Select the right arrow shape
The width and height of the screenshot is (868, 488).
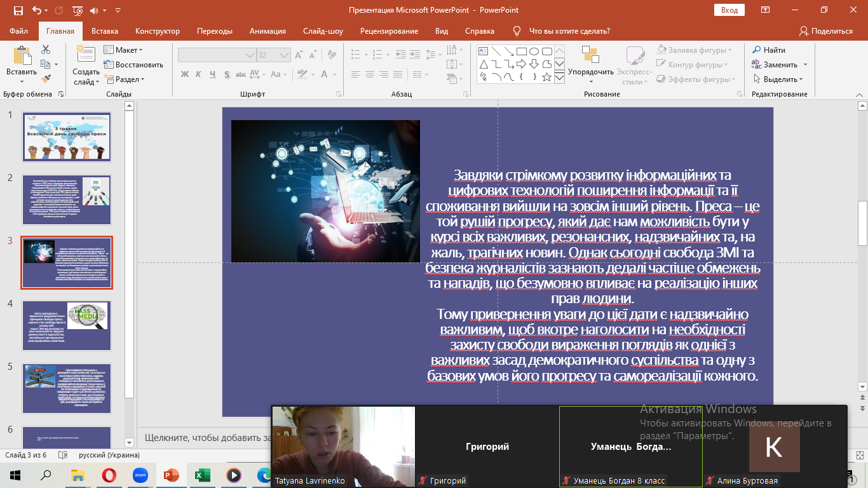[521, 64]
